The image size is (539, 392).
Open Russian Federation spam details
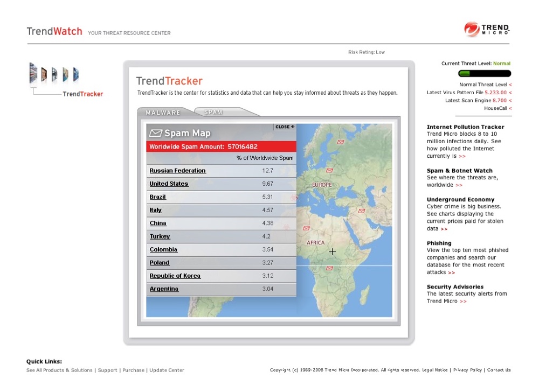(x=177, y=171)
